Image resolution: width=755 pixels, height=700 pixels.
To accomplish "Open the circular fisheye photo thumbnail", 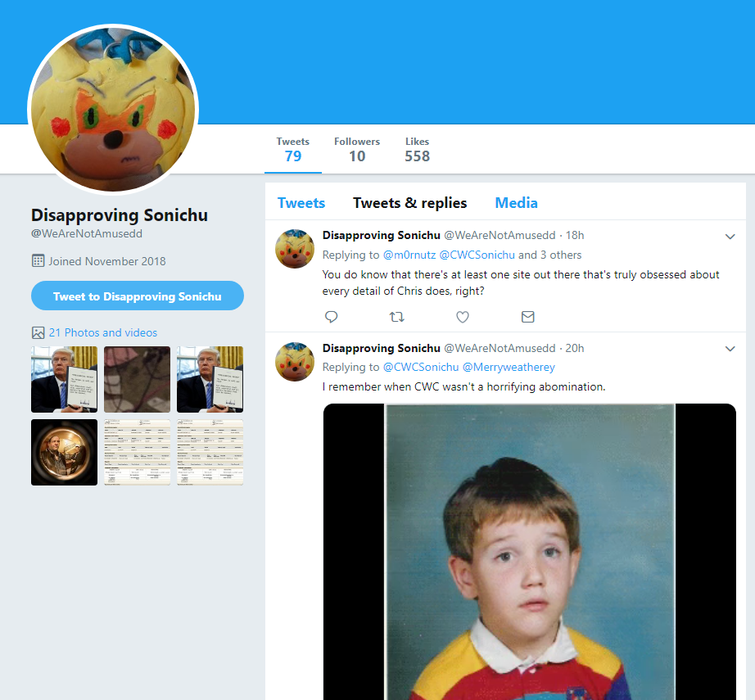I will [x=65, y=453].
